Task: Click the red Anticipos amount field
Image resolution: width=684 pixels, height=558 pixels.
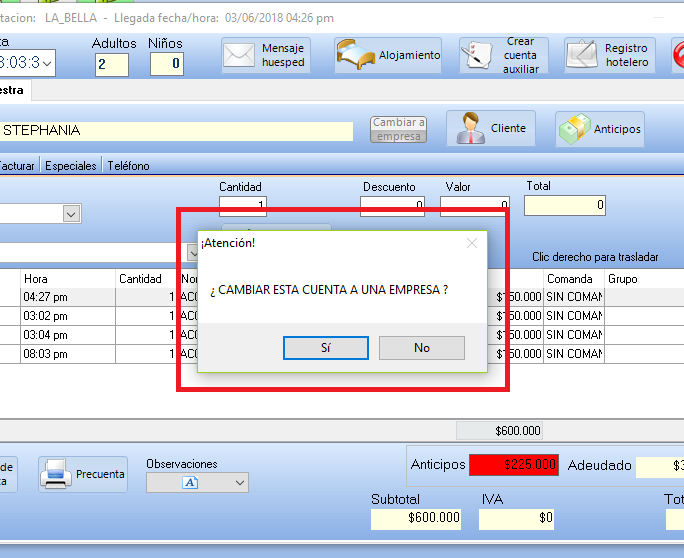Action: 514,465
